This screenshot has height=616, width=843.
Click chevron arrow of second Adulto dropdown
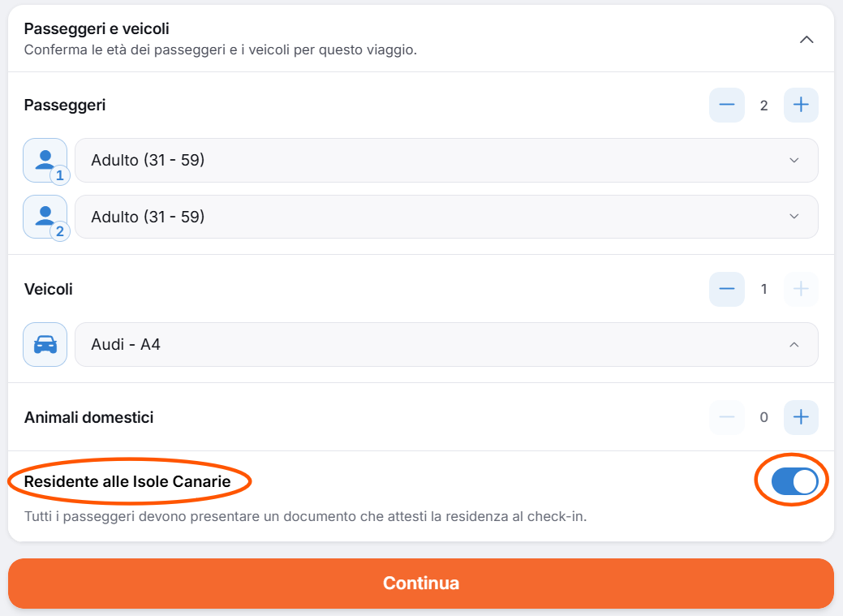click(794, 216)
